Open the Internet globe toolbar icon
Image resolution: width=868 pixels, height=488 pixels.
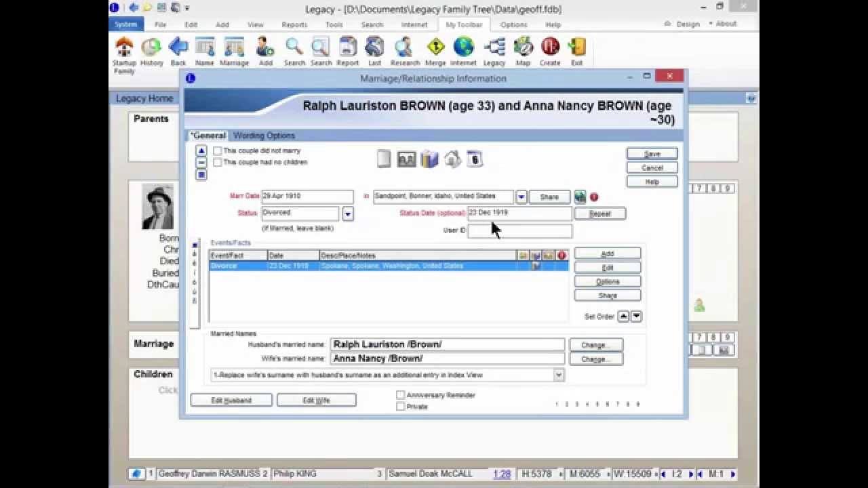coord(463,52)
